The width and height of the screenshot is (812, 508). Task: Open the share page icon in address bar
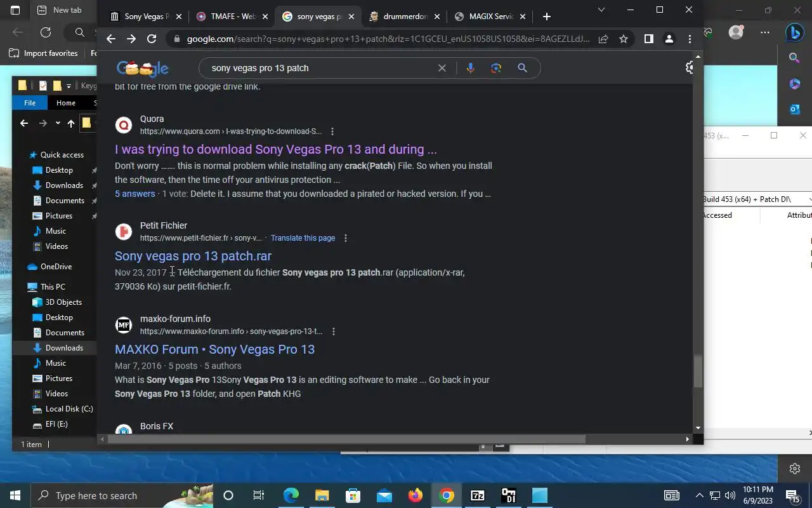[x=603, y=39]
